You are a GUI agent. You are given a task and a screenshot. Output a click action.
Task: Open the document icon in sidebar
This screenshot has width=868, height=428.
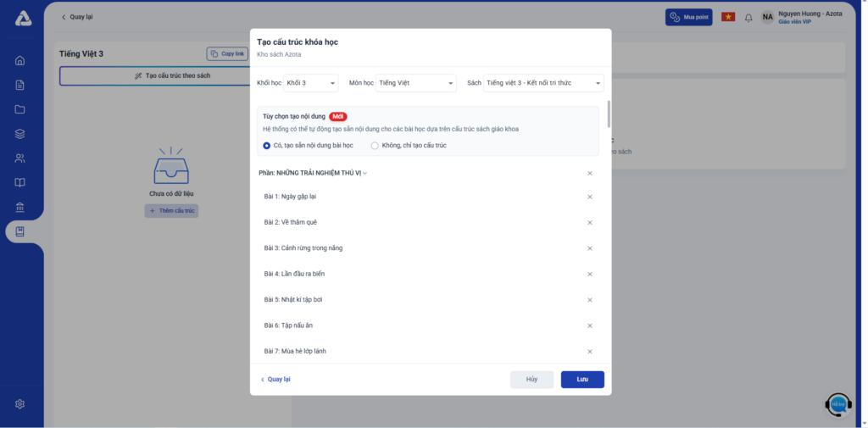tap(20, 85)
